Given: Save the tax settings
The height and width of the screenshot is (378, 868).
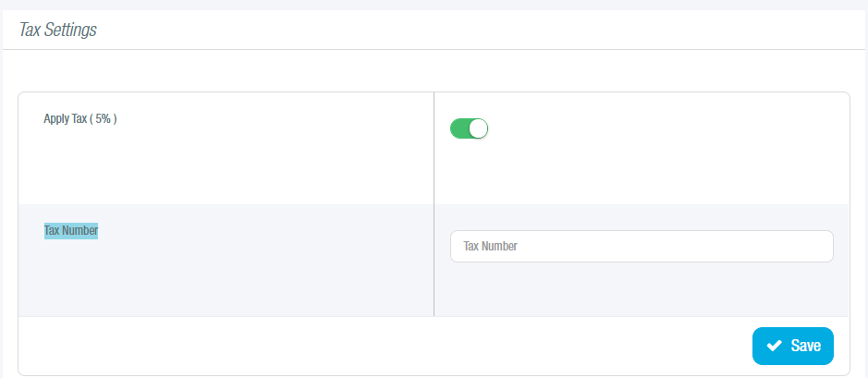Looking at the screenshot, I should (x=793, y=346).
